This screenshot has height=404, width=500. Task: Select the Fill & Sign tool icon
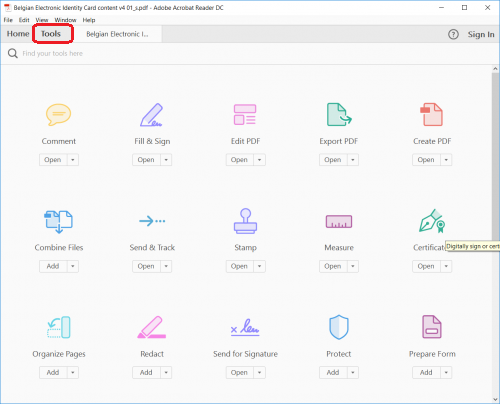point(152,115)
